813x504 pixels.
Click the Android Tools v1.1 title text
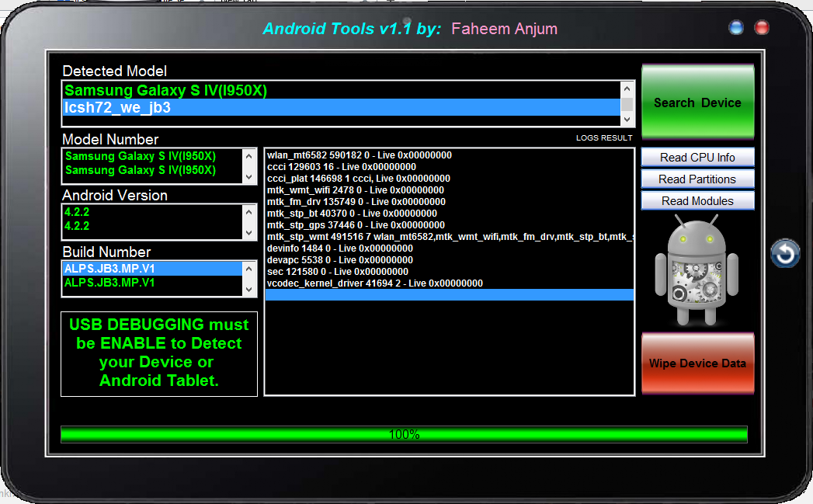352,29
